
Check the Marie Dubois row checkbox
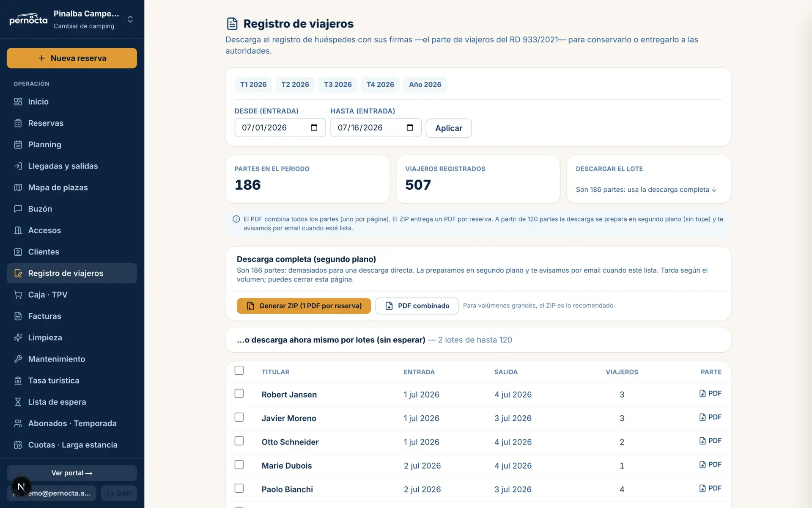[239, 465]
